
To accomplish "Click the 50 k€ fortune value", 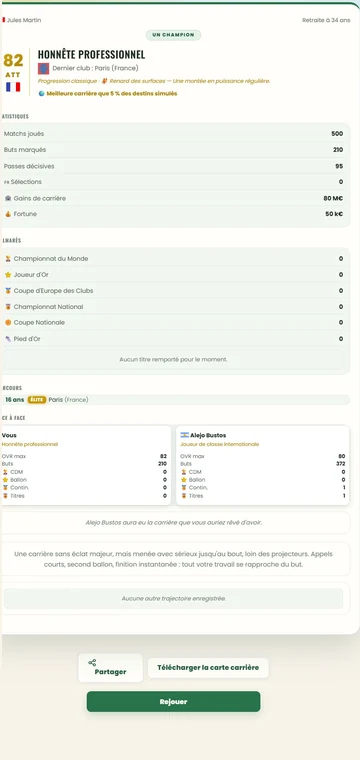I will (334, 214).
